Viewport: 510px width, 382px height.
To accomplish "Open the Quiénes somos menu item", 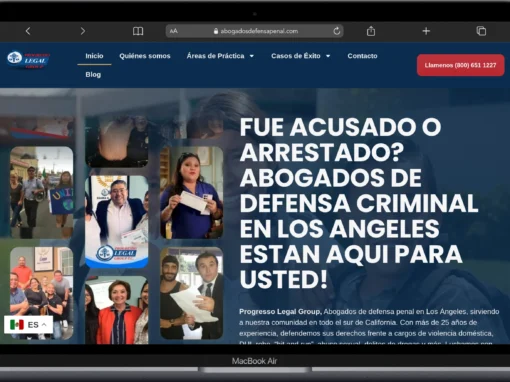I will (x=145, y=56).
